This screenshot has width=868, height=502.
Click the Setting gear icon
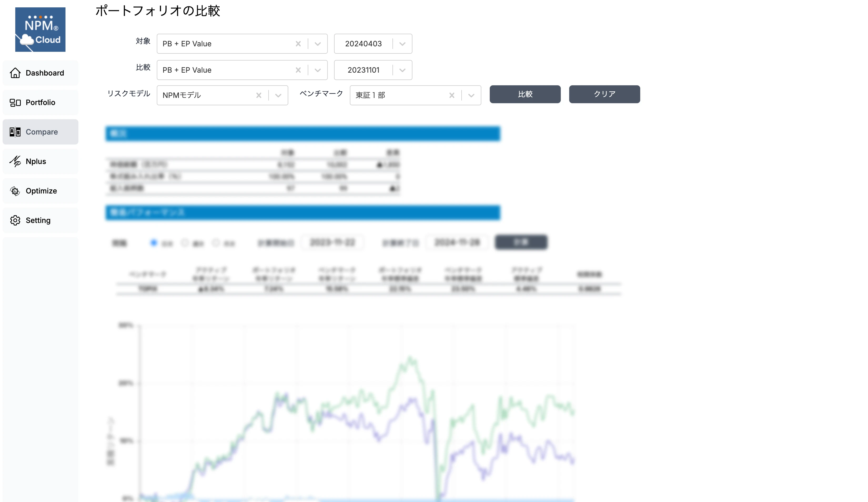[15, 220]
